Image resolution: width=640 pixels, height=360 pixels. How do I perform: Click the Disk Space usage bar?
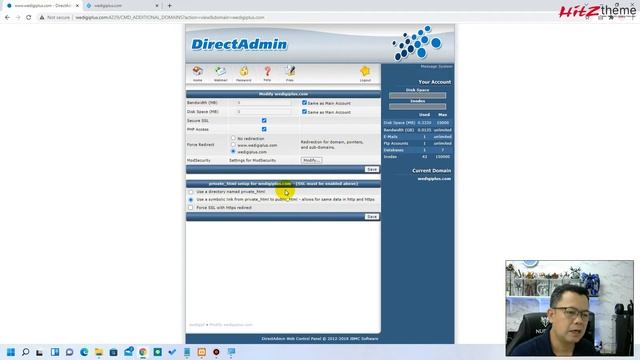pos(417,96)
